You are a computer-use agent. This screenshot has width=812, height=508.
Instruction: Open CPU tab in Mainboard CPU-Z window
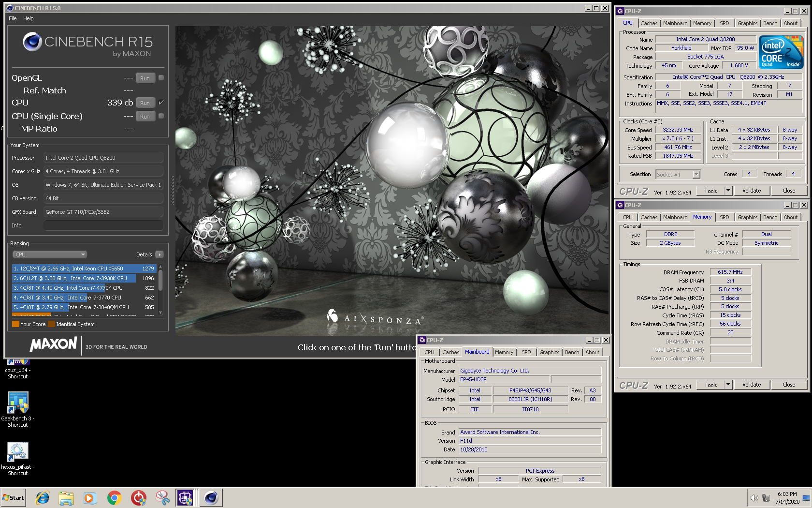point(429,352)
